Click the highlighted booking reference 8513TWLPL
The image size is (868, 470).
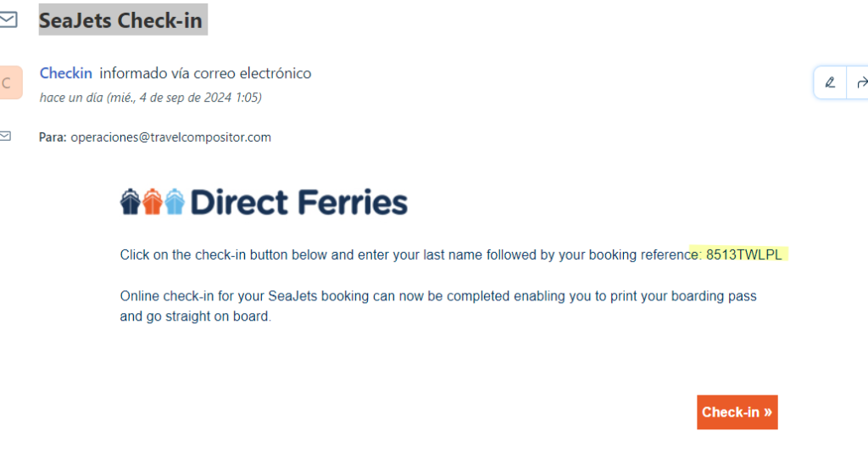743,255
